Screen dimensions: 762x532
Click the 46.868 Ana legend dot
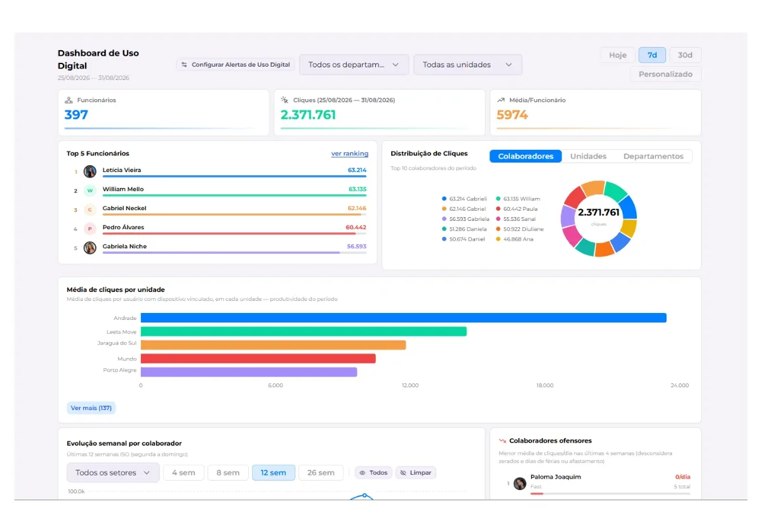click(x=498, y=239)
